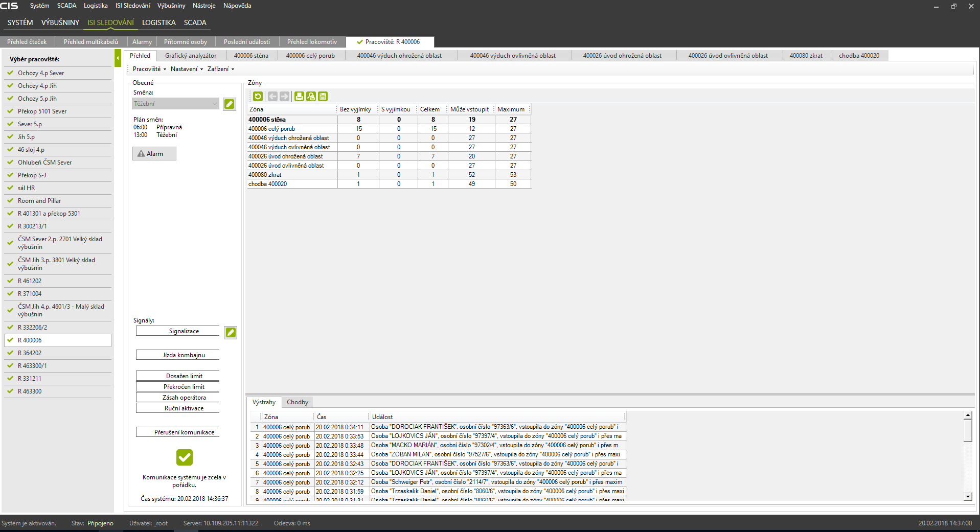Collapse the workplace list side panel arrow

tap(118, 58)
